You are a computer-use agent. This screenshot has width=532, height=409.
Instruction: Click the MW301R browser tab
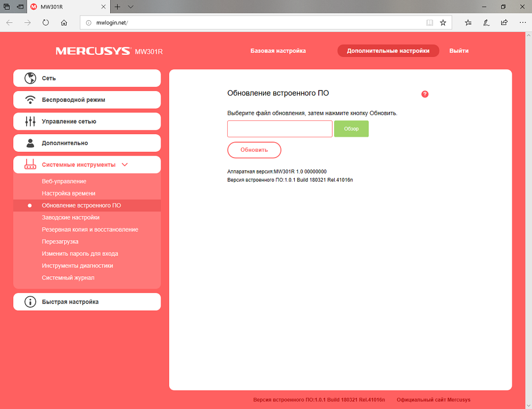[68, 7]
